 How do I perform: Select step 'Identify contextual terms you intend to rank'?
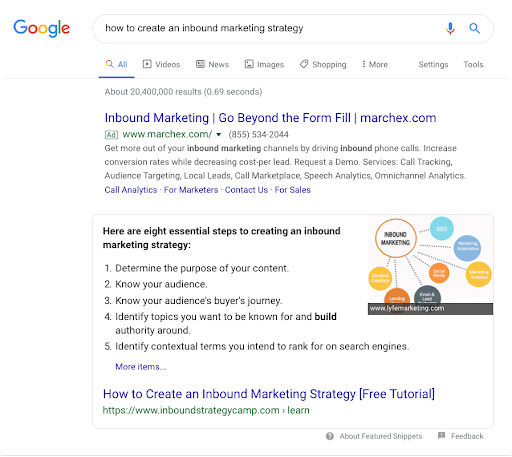point(262,347)
